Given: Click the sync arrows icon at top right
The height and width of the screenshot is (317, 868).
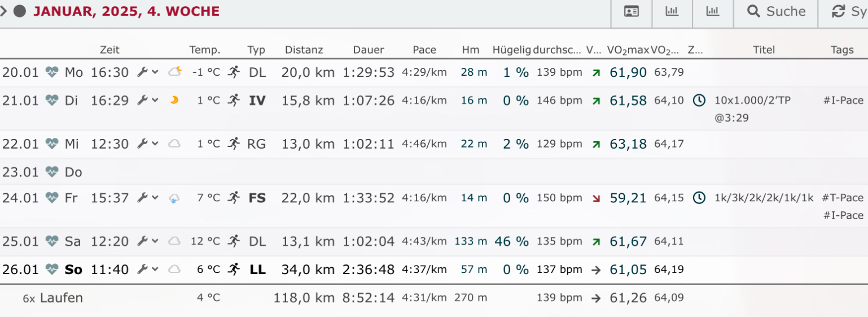Looking at the screenshot, I should click(839, 12).
